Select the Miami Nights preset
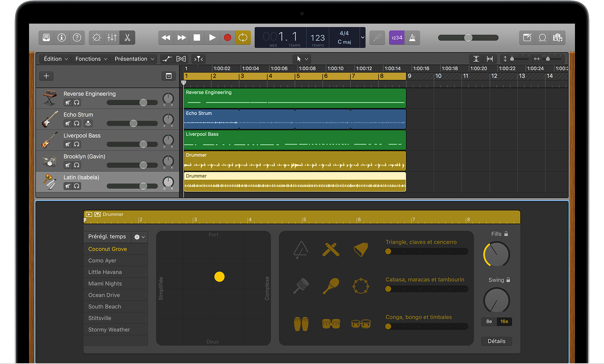 pos(105,283)
